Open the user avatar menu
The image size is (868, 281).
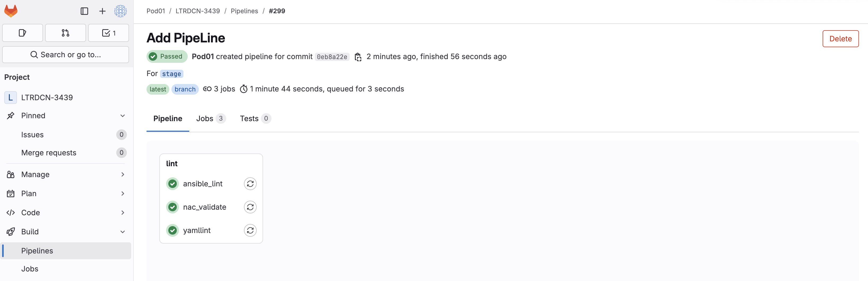120,11
